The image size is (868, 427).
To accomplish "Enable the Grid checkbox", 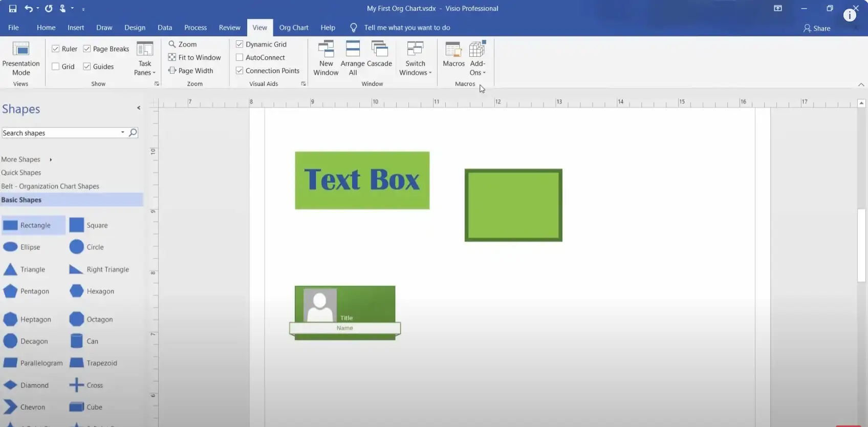I will pyautogui.click(x=56, y=67).
